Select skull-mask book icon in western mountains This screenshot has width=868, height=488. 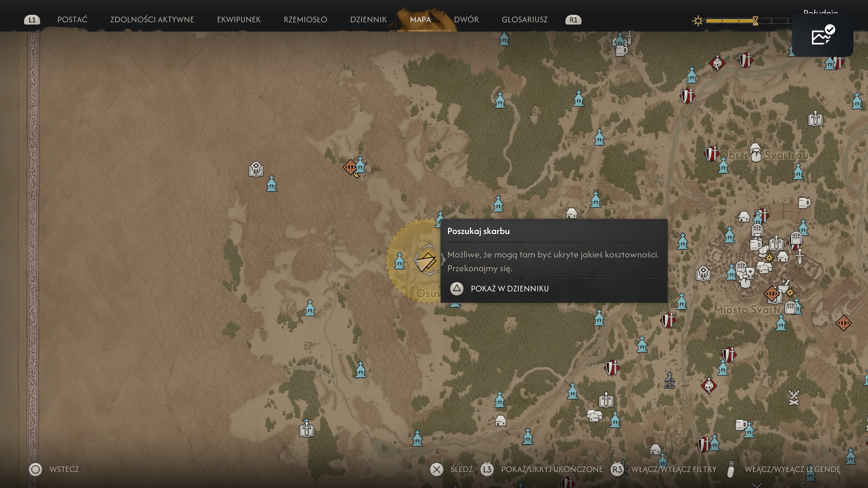click(x=256, y=169)
